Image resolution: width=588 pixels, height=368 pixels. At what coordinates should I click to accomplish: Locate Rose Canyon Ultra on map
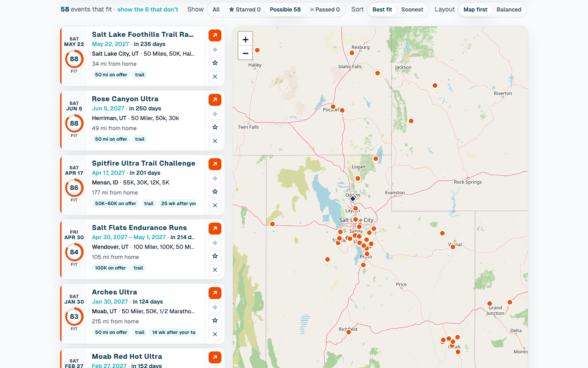[215, 114]
